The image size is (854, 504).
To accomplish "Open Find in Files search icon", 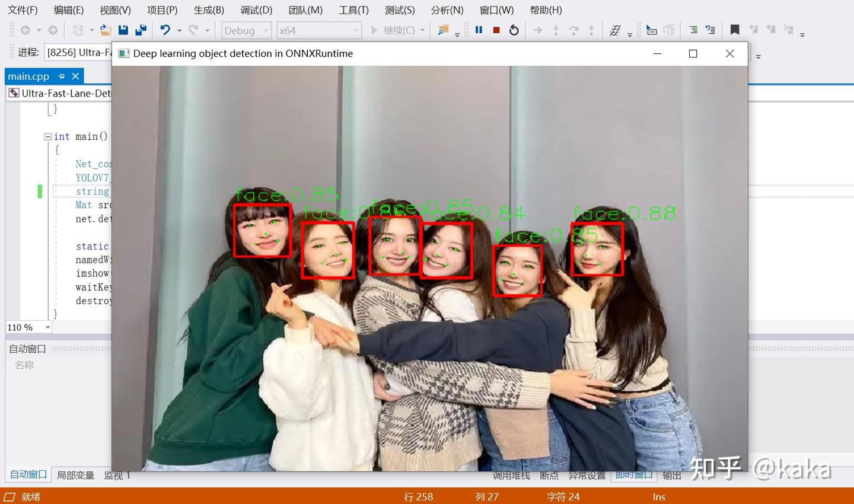I will pos(442,30).
